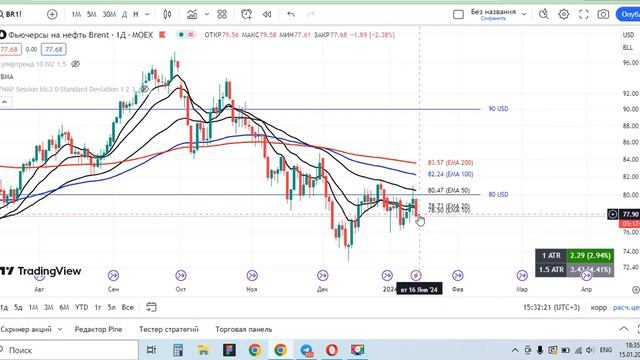Select 3М date range

click(49, 307)
